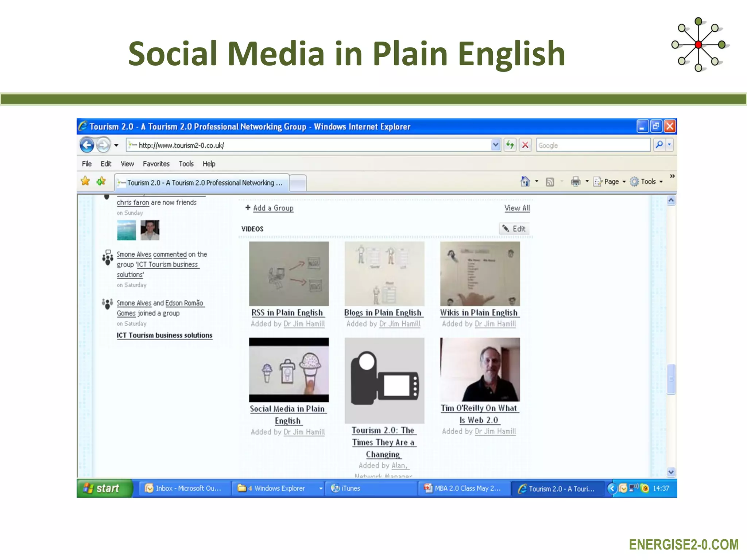The image size is (747, 560).
Task: Open the search provider dropdown arrow
Action: pos(669,145)
